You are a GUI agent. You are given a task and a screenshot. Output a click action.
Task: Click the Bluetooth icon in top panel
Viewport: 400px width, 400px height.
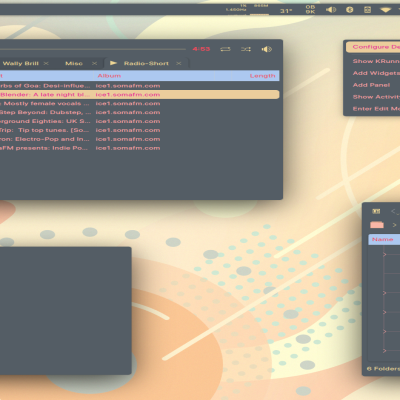tap(349, 10)
